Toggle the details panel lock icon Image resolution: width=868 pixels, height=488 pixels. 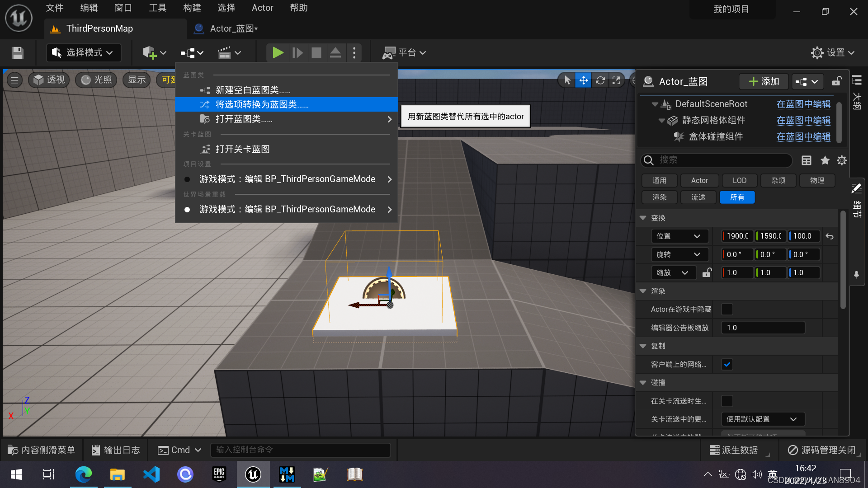click(x=837, y=81)
